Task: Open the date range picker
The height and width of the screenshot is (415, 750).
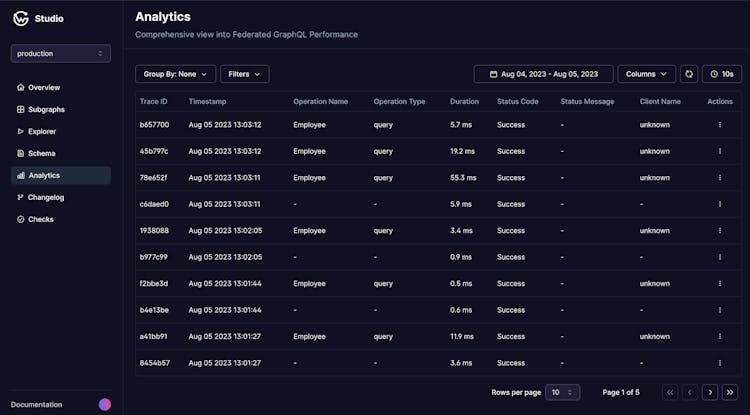Action: (x=543, y=74)
